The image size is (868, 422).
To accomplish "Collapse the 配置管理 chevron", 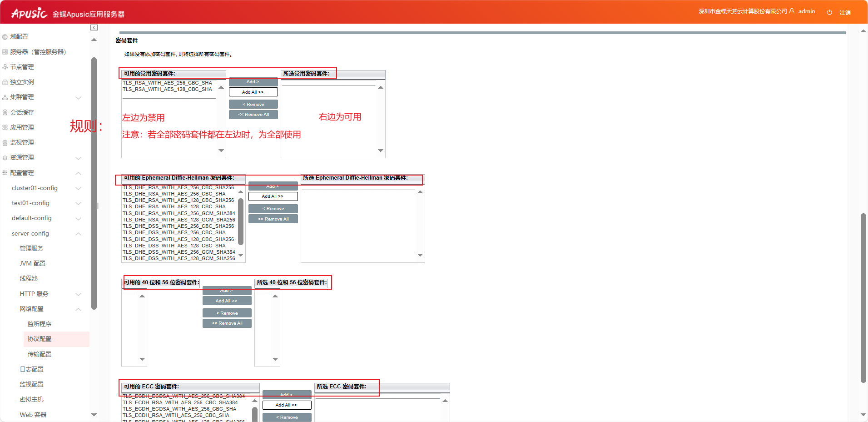I will click(x=78, y=173).
